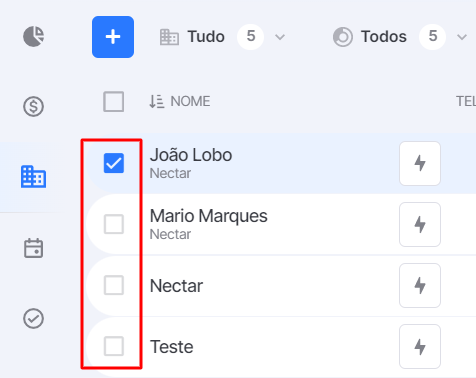This screenshot has width=476, height=378.
Task: Open the building contacts sidebar icon
Action: (33, 177)
